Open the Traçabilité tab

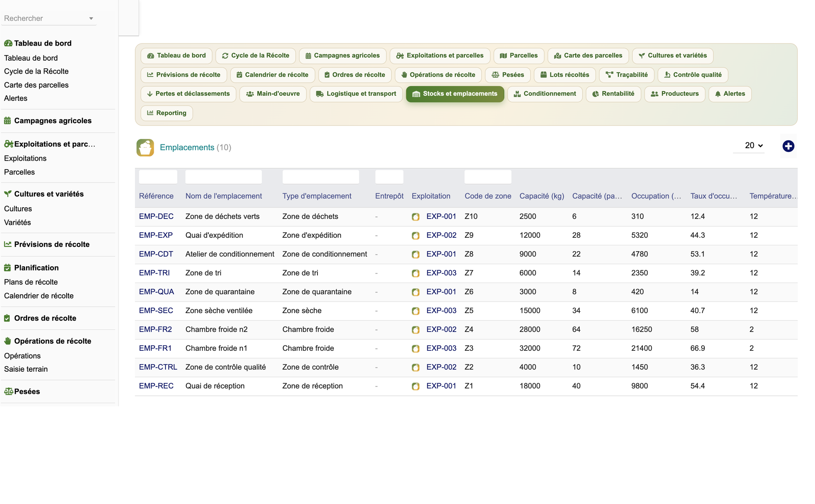tap(627, 75)
